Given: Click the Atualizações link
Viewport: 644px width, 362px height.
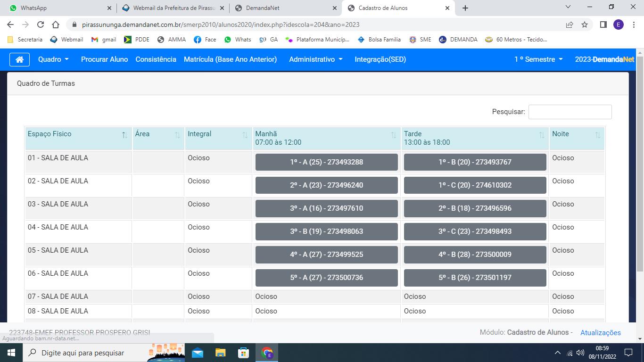Looking at the screenshot, I should coord(600,332).
